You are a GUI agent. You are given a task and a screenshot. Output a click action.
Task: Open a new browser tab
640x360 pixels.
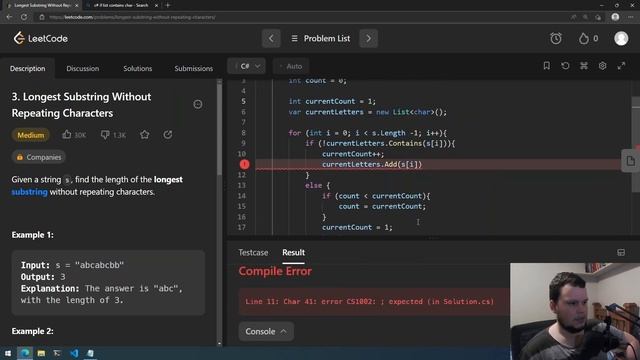click(168, 5)
